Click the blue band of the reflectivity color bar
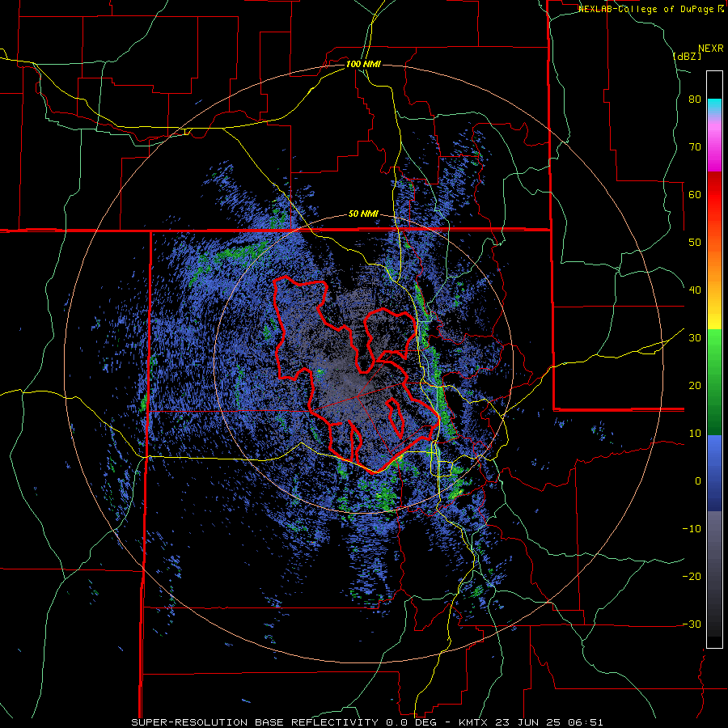 click(x=714, y=473)
